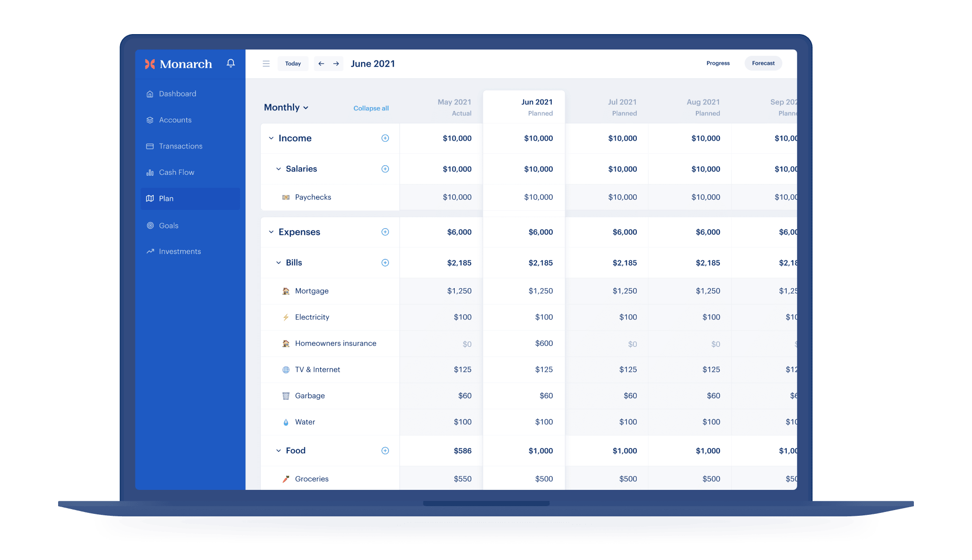The width and height of the screenshot is (972, 560).
Task: Click the Groceries carrot icon
Action: pos(286,479)
